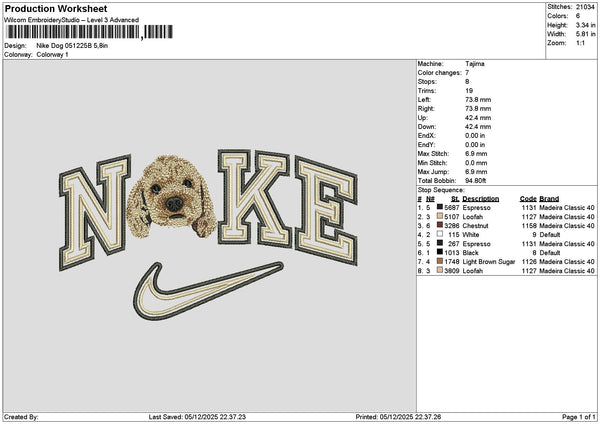600x424 pixels.
Task: Click the Loofah swatch in stop row 8
Action: coord(440,270)
